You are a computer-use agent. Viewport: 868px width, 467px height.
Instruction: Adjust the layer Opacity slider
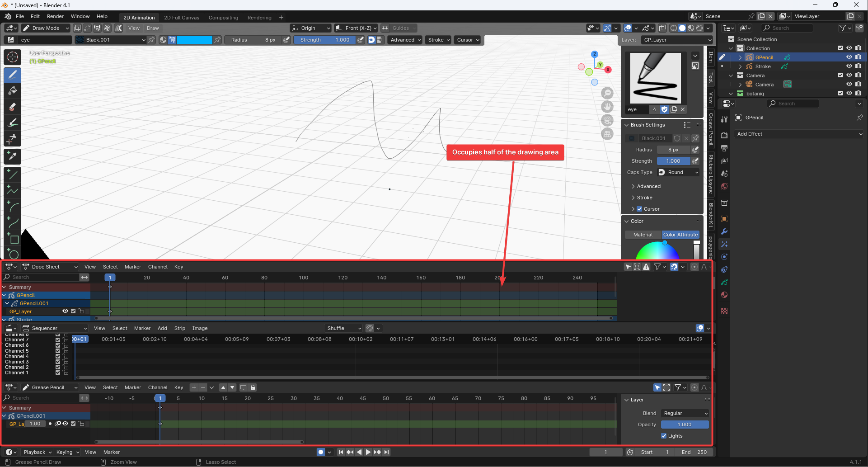click(685, 425)
